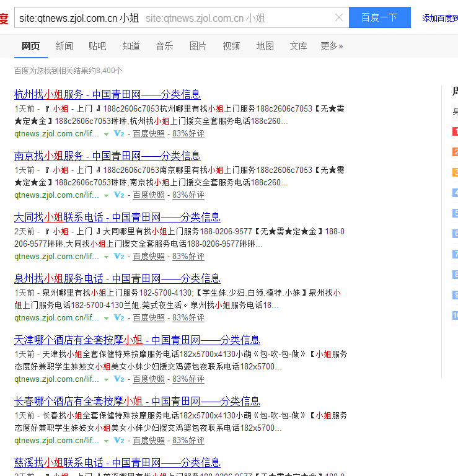Click 83%好评 rating in 大同 result

(x=188, y=256)
